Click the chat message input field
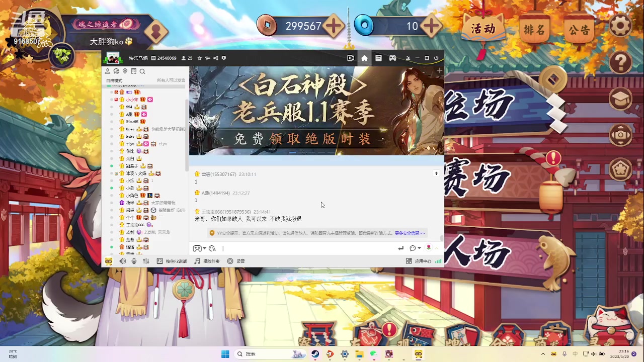Screen dimensions: 644x362 tap(308, 248)
